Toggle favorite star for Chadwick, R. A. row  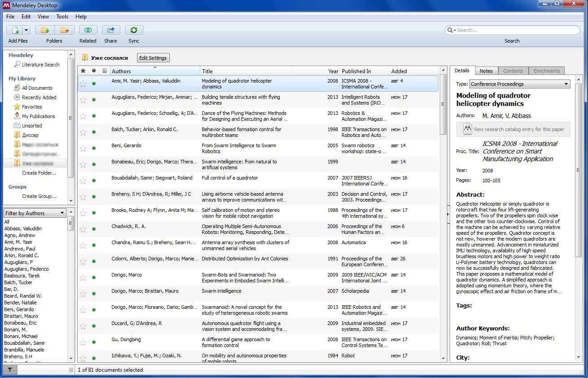pyautogui.click(x=83, y=229)
